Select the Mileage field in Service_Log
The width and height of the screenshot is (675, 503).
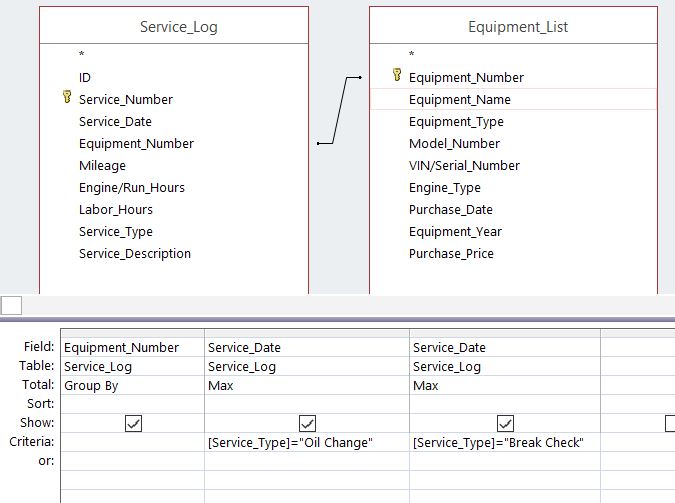(x=102, y=165)
